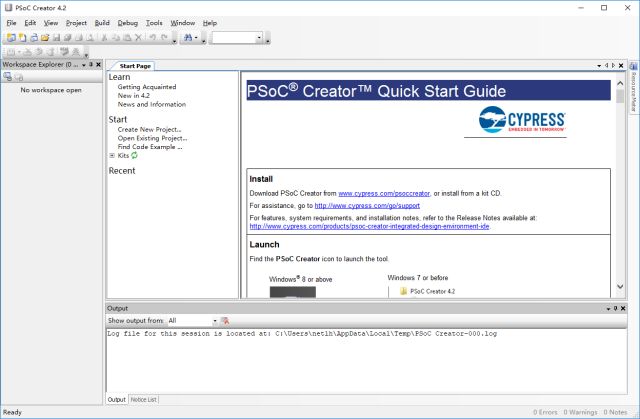640x419 pixels.
Task: Select the Start Page tab
Action: pyautogui.click(x=135, y=66)
